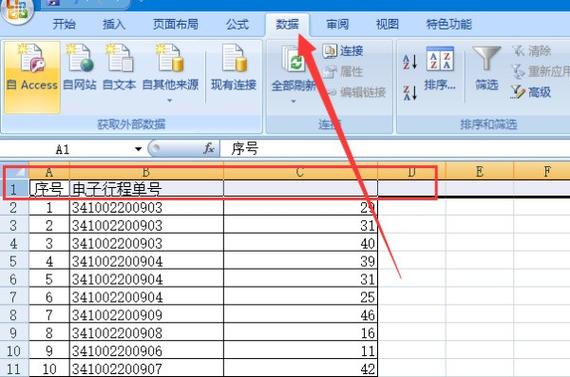Click 全部刷新 refresh icon

(293, 59)
